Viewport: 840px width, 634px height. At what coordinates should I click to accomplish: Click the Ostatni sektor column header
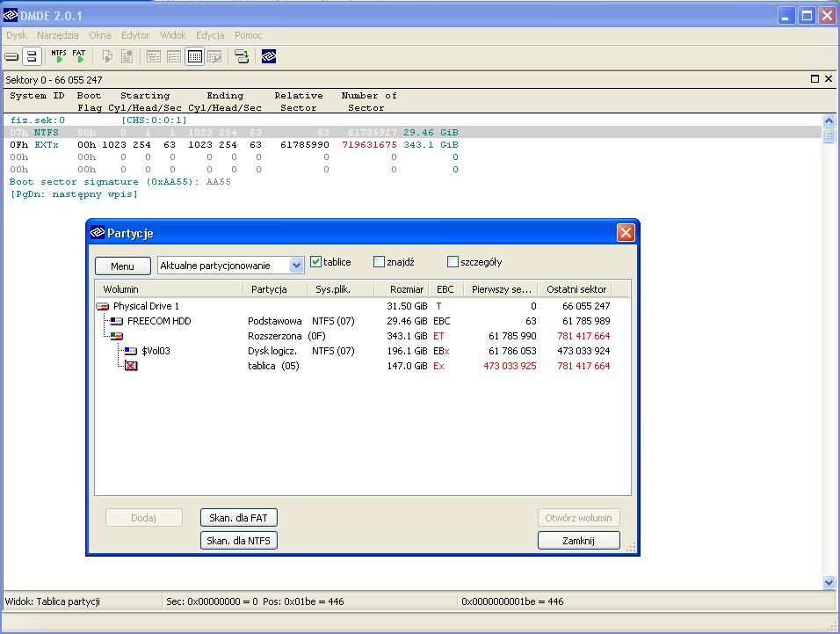click(x=576, y=289)
